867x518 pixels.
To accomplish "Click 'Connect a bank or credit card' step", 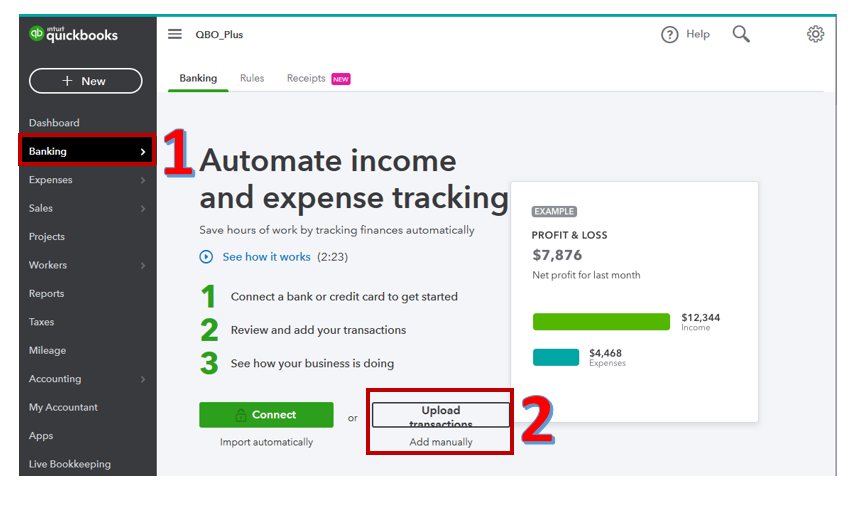I will tap(344, 297).
